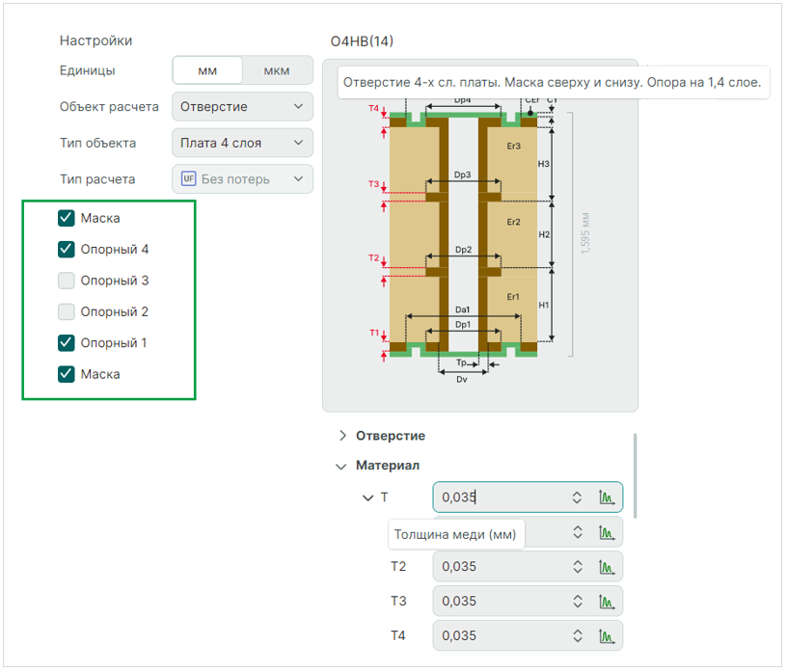Enable the Опорный 3 checkbox
This screenshot has height=672, width=788.
point(67,281)
